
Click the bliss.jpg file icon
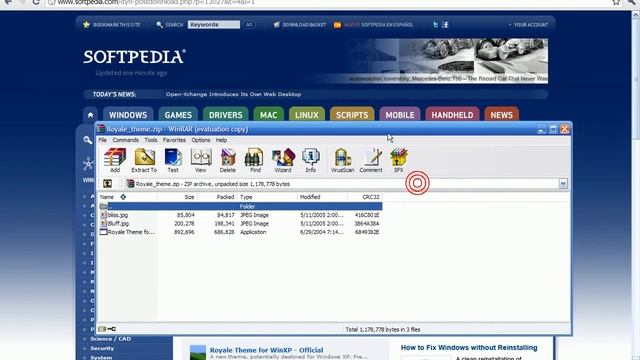(104, 215)
